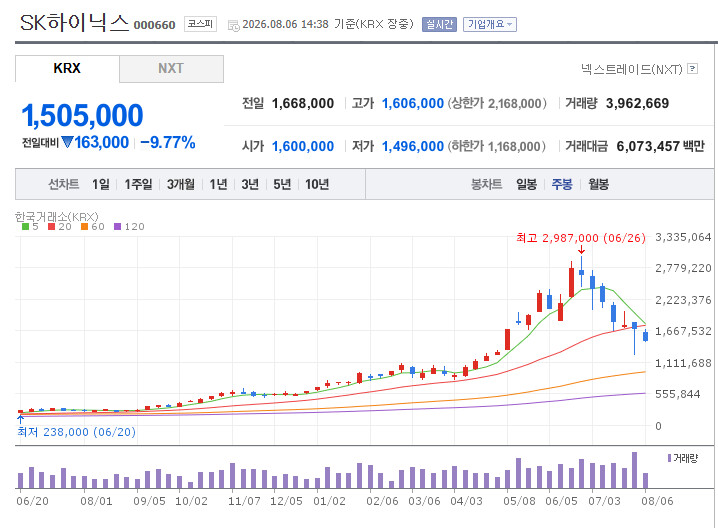
Task: Click the 1,667,532 price axis label
Action: [683, 331]
